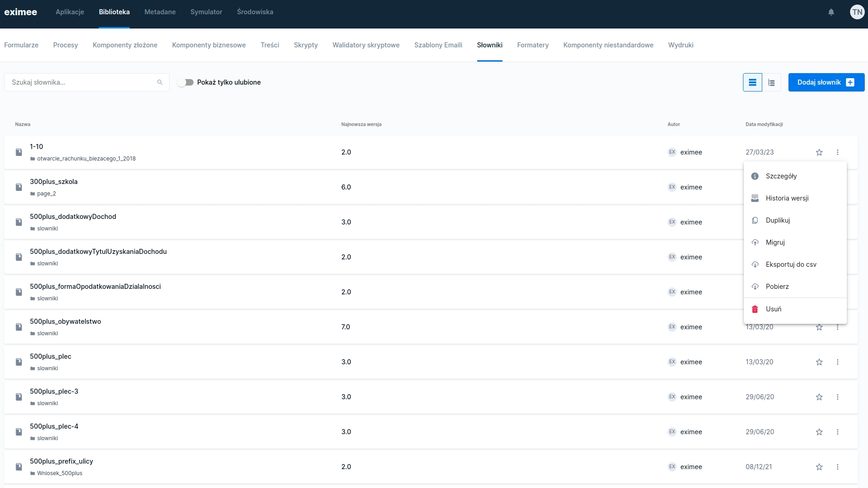Switch to flat list view icon

pos(752,82)
